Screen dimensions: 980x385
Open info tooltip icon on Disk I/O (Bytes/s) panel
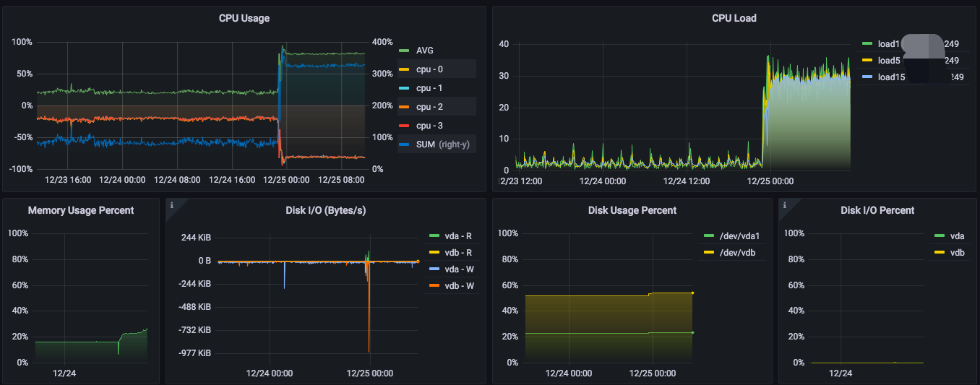[x=172, y=205]
